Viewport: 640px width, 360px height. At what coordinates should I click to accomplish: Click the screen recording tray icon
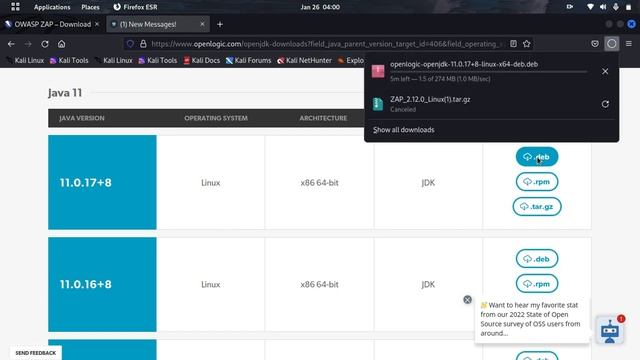tap(570, 7)
